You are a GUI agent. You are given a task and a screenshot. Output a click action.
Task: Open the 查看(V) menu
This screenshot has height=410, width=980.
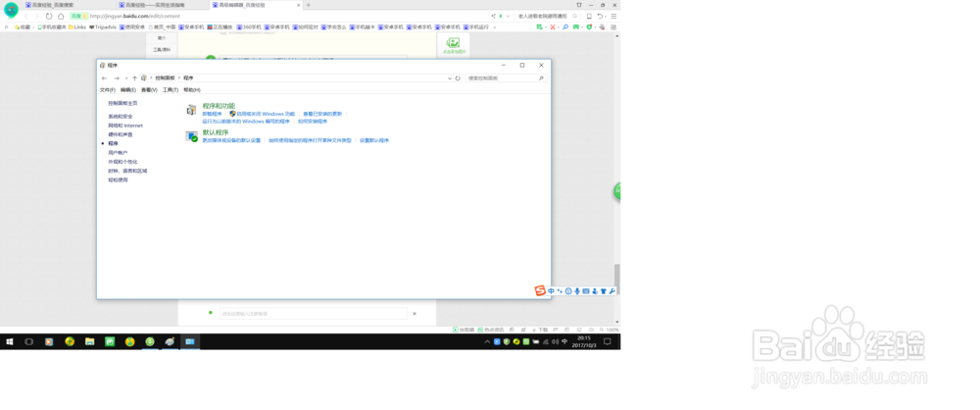[x=149, y=90]
